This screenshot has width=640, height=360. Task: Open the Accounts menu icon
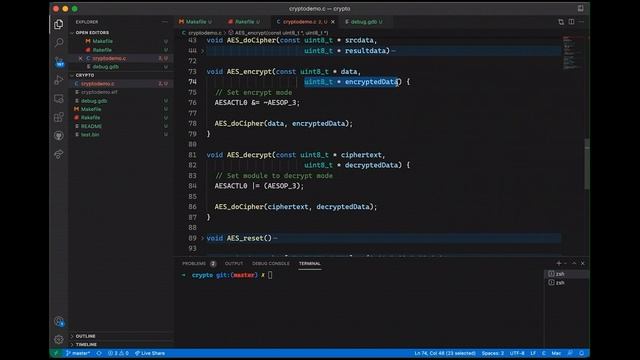click(x=59, y=322)
